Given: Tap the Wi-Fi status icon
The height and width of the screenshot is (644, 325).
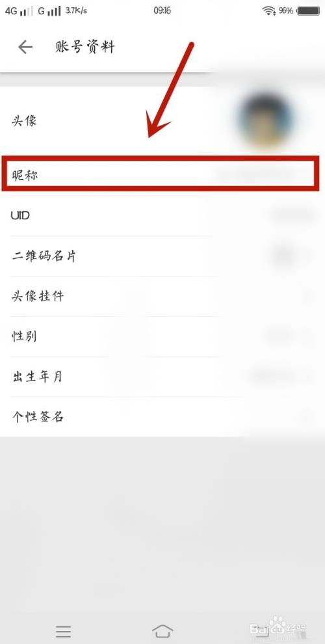Looking at the screenshot, I should (x=269, y=11).
